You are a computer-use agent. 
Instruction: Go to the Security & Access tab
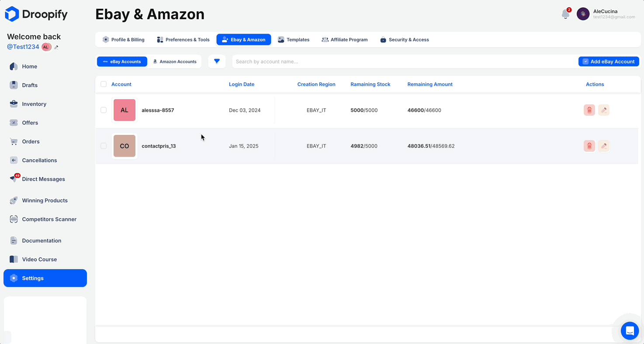pyautogui.click(x=405, y=40)
